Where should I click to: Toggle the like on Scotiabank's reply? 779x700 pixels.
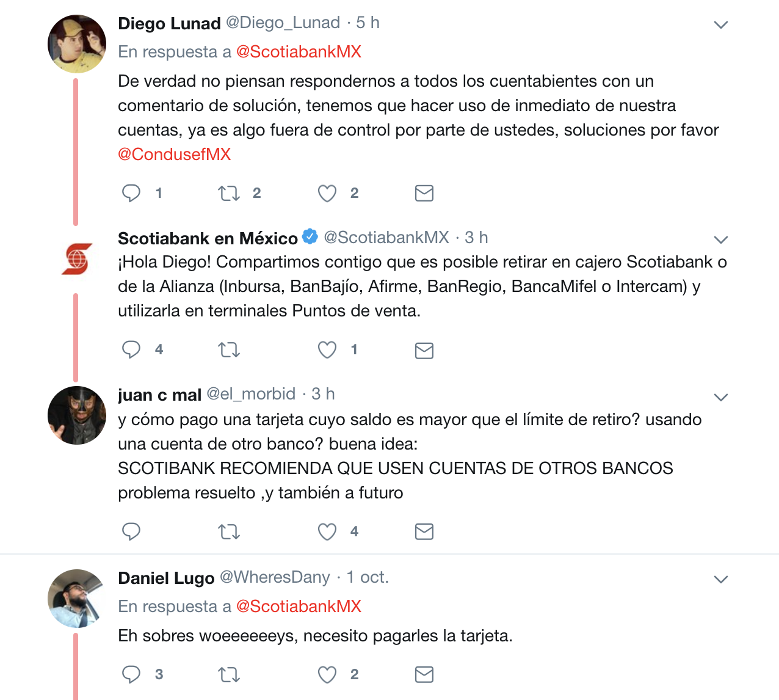click(327, 350)
